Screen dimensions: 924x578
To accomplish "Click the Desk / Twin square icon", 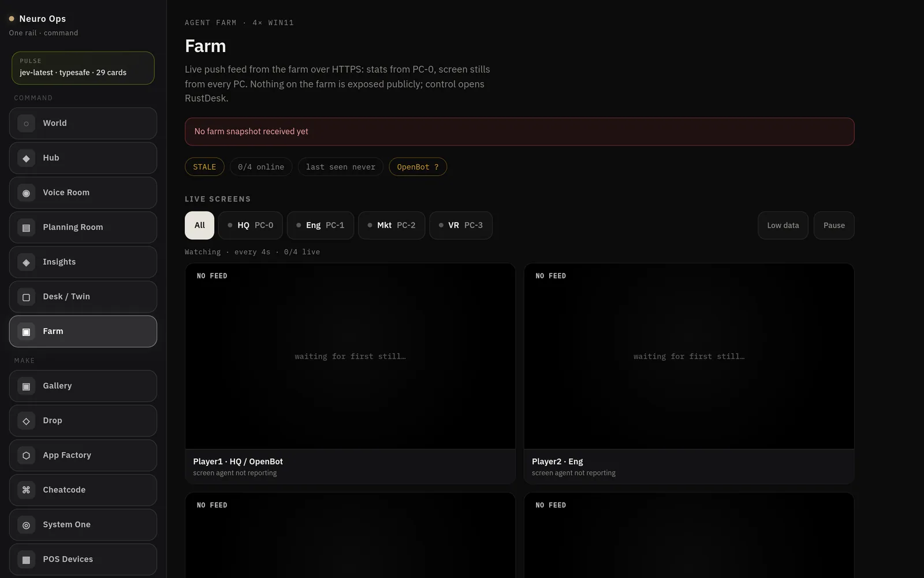I will [26, 297].
